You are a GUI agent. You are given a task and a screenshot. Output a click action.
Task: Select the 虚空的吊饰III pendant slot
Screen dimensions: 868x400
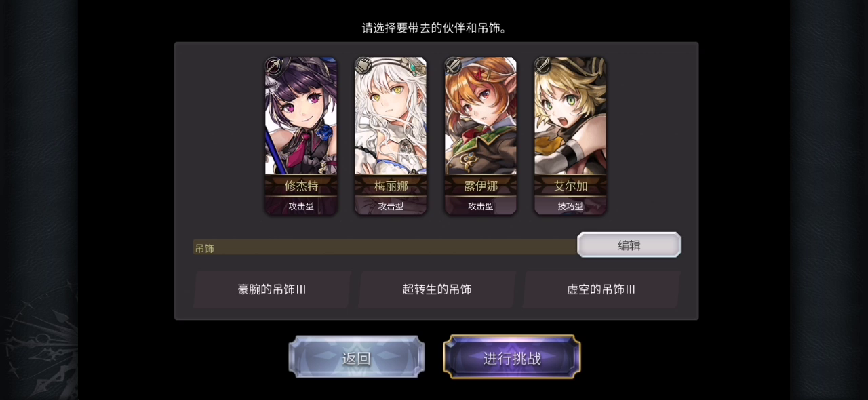pyautogui.click(x=601, y=289)
